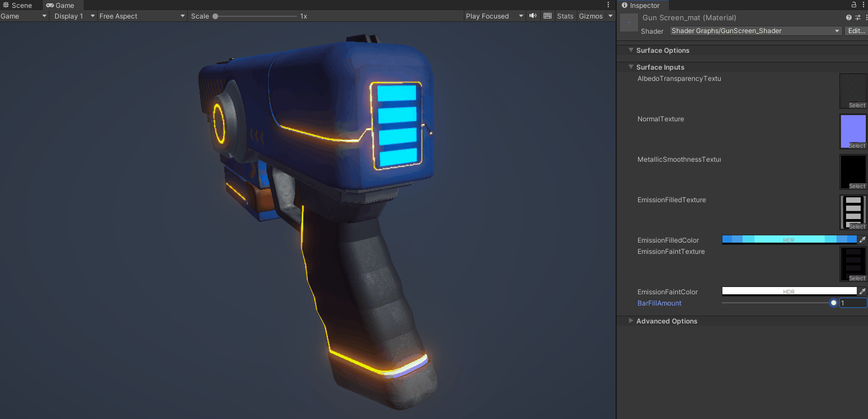Switch to the Scene tab
868x419 pixels.
pyautogui.click(x=19, y=4)
